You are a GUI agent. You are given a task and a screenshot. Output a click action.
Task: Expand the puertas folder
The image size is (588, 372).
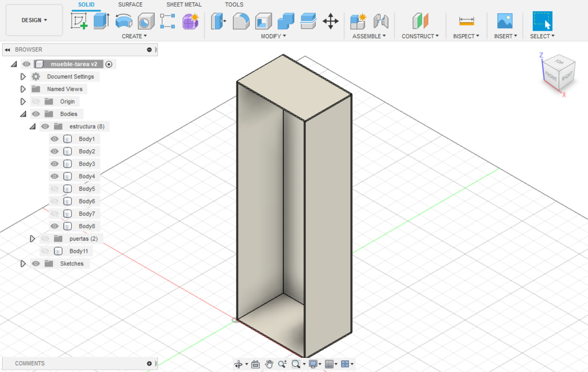[32, 239]
